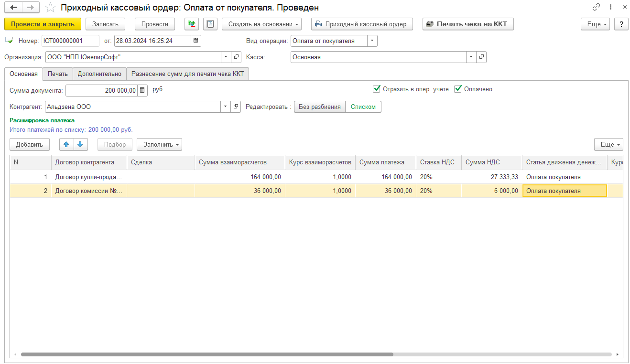630x364 pixels.
Task: Click Оплата покупателя cell in row 1
Action: [565, 177]
